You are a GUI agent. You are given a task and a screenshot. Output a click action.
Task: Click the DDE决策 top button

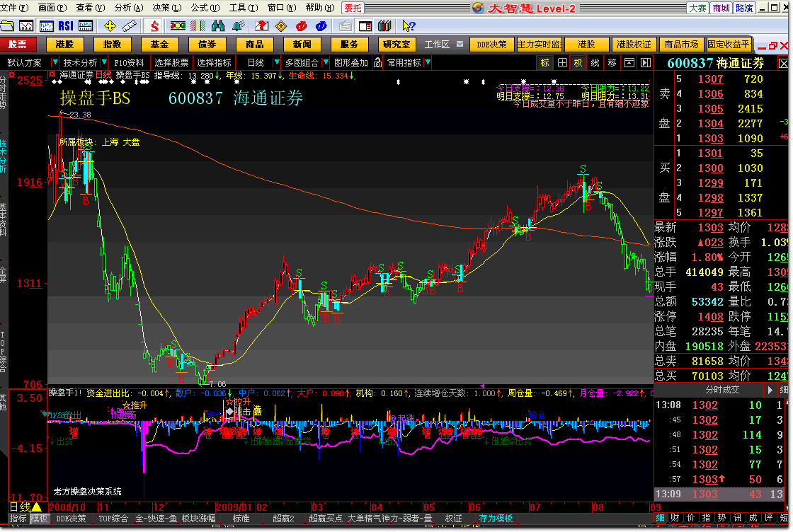coord(491,45)
